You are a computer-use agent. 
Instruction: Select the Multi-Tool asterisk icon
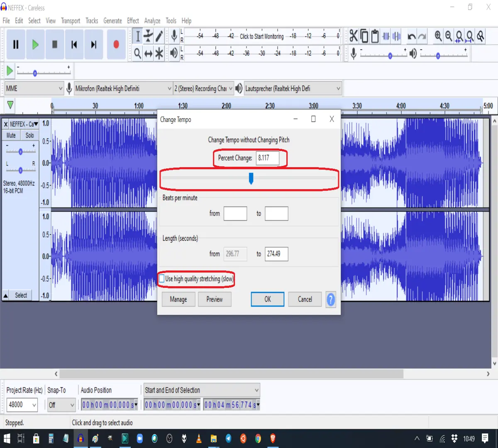[x=159, y=53]
